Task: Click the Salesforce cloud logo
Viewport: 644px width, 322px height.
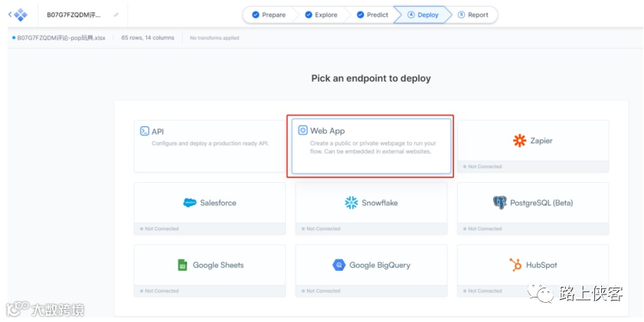Action: coord(190,203)
